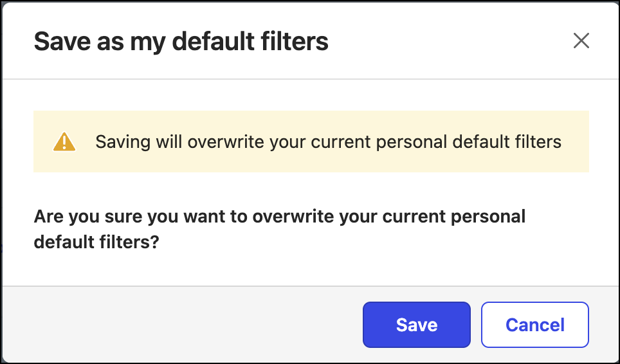Select the exclamation alert icon in banner

[x=64, y=141]
